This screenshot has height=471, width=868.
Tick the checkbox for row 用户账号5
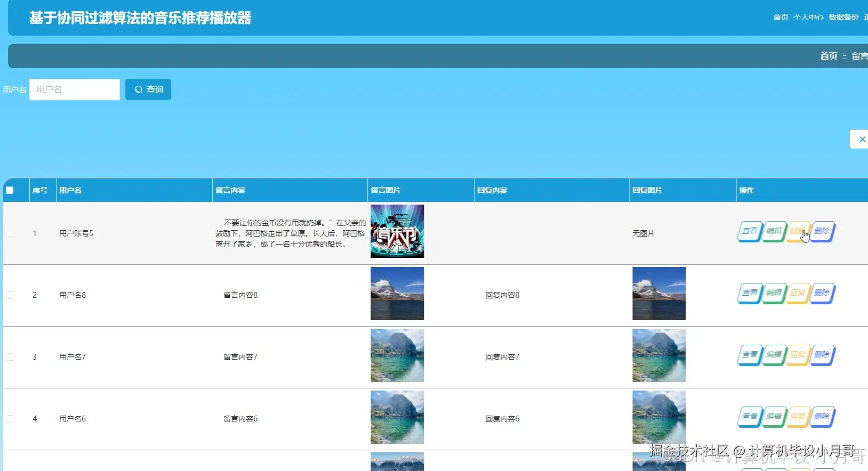click(x=10, y=233)
